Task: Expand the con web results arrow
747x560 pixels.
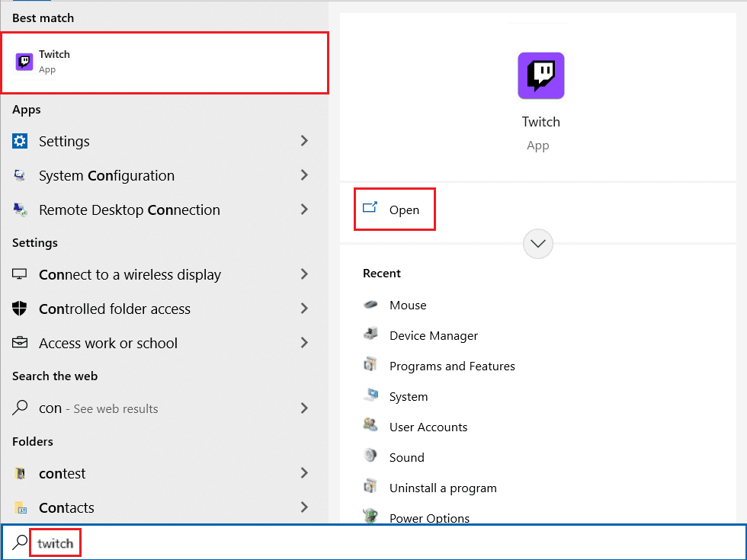Action: pyautogui.click(x=304, y=408)
